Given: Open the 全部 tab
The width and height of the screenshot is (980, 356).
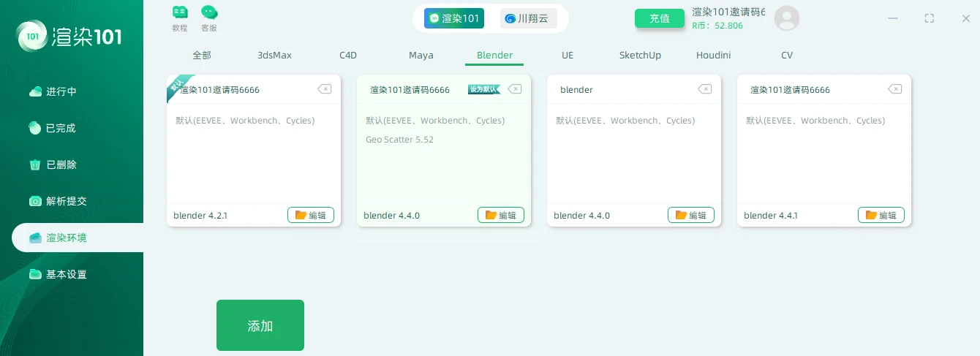Looking at the screenshot, I should 202,56.
